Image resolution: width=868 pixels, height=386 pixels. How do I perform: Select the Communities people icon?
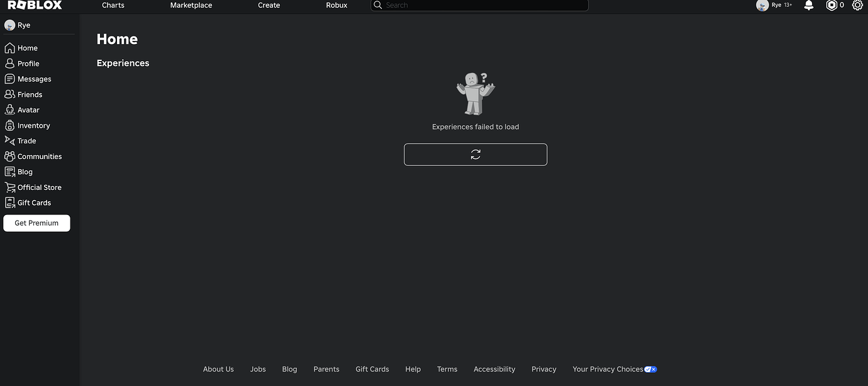(9, 156)
